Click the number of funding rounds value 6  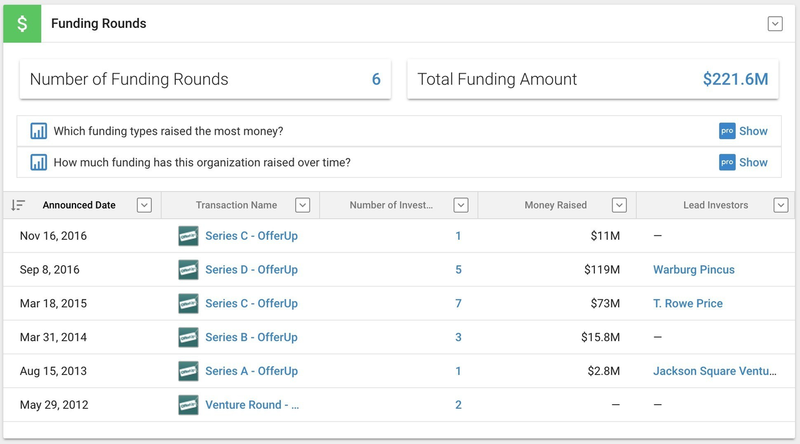[376, 80]
